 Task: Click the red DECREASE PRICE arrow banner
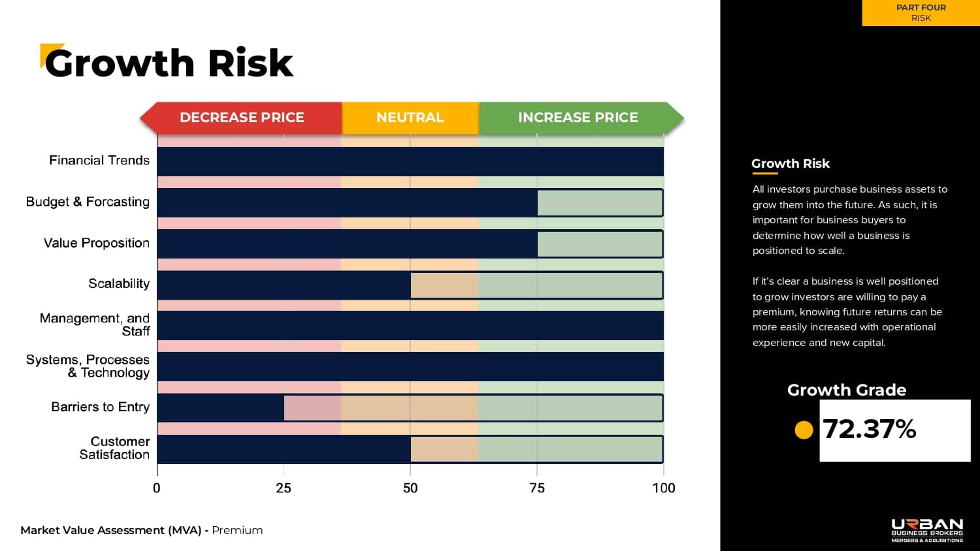(242, 118)
